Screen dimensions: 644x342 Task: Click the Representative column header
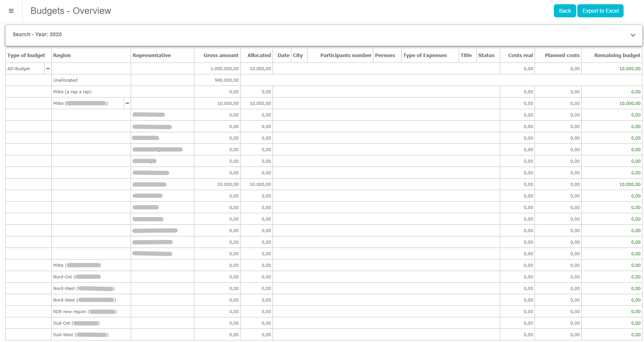click(x=151, y=56)
